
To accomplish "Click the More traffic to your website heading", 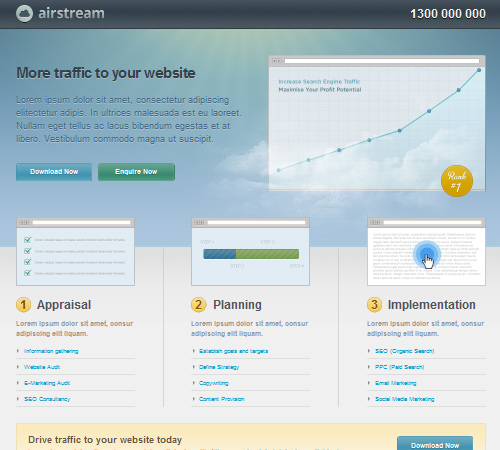I will click(x=106, y=73).
